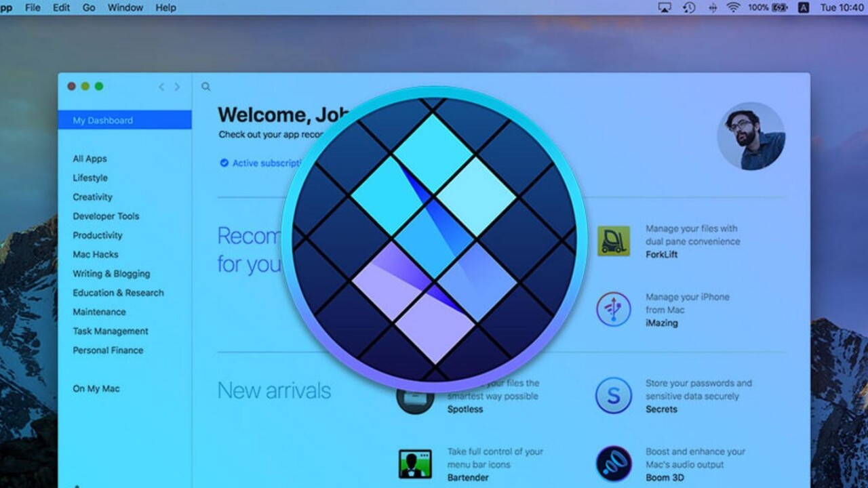The image size is (868, 488).
Task: Click the Active subscription checkmark
Action: 224,163
